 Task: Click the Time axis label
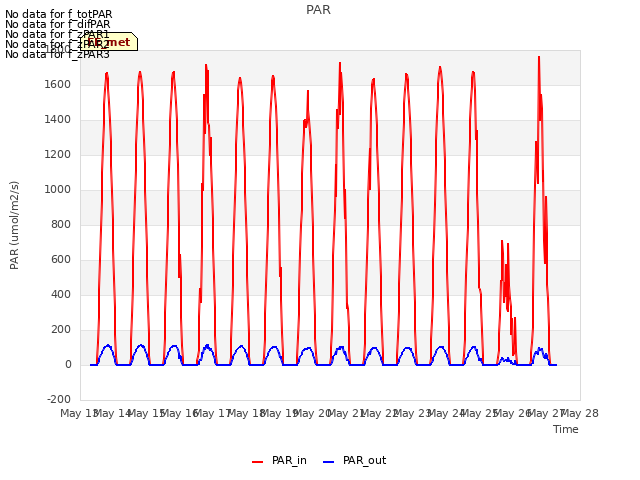pyautogui.click(x=566, y=429)
